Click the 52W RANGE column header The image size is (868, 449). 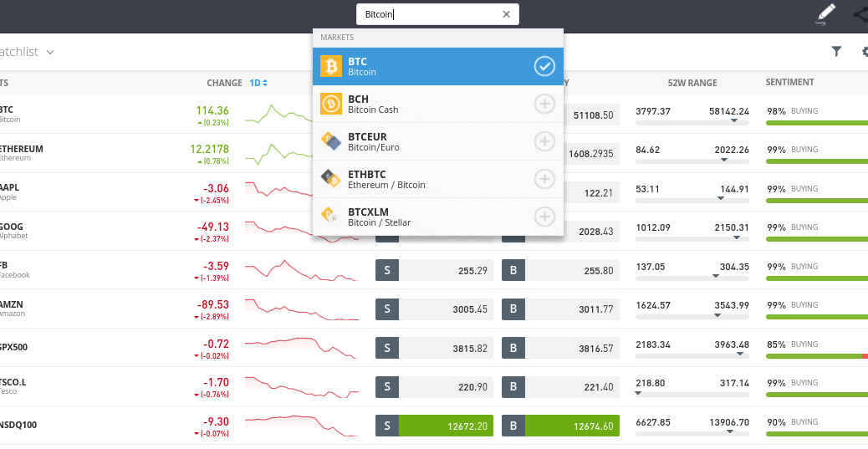coord(692,83)
